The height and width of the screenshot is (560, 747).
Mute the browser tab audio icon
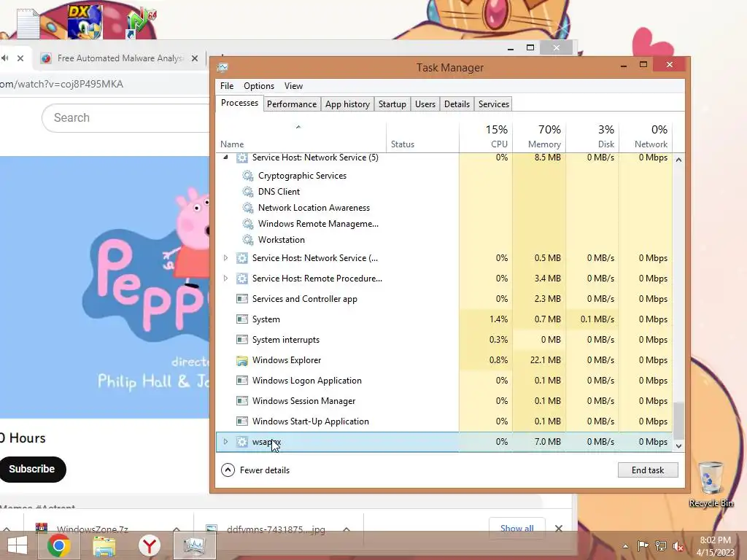coord(5,58)
